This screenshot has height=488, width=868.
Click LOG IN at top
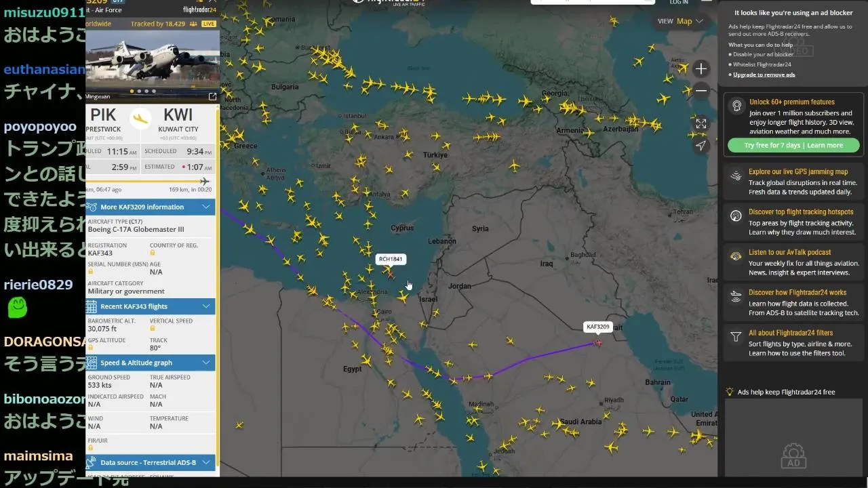[679, 2]
